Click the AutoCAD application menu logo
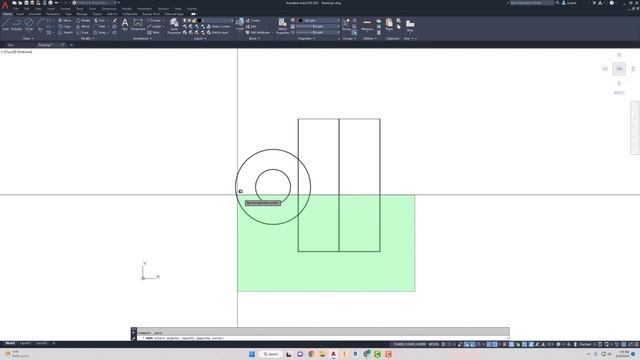Viewport: 640px width, 360px height. (5, 5)
